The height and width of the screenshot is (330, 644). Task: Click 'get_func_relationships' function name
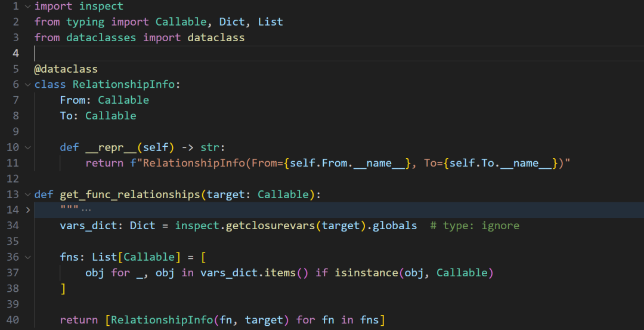pos(130,195)
